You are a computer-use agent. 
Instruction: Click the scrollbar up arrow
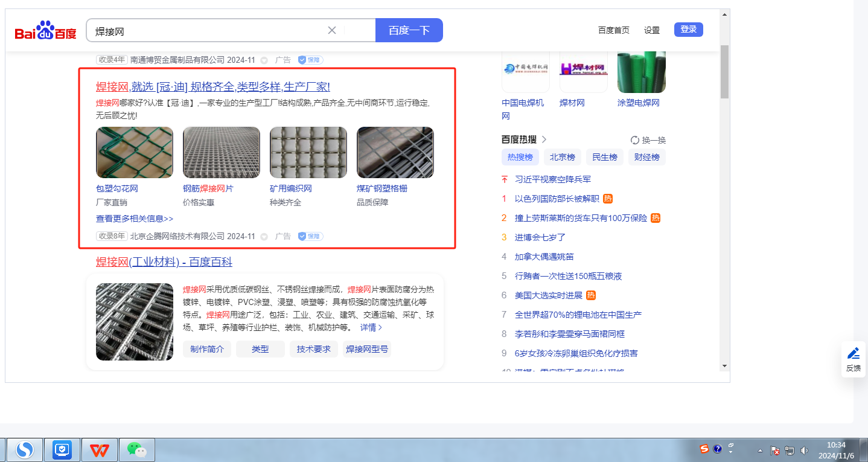pos(724,14)
